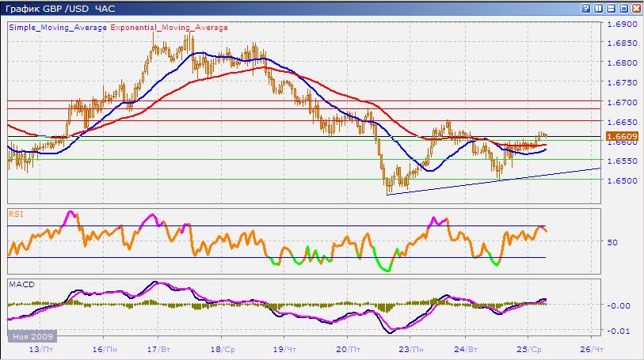Click the MACD indicator panel label
The image size is (644, 360).
click(19, 283)
